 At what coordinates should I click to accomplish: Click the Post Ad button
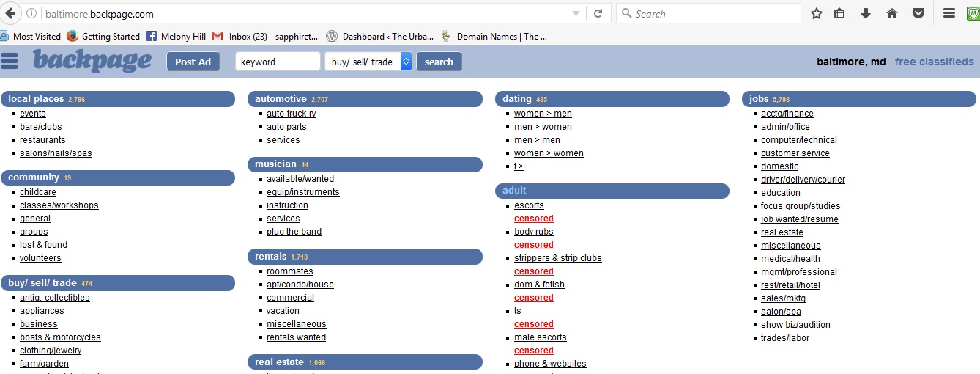click(193, 62)
